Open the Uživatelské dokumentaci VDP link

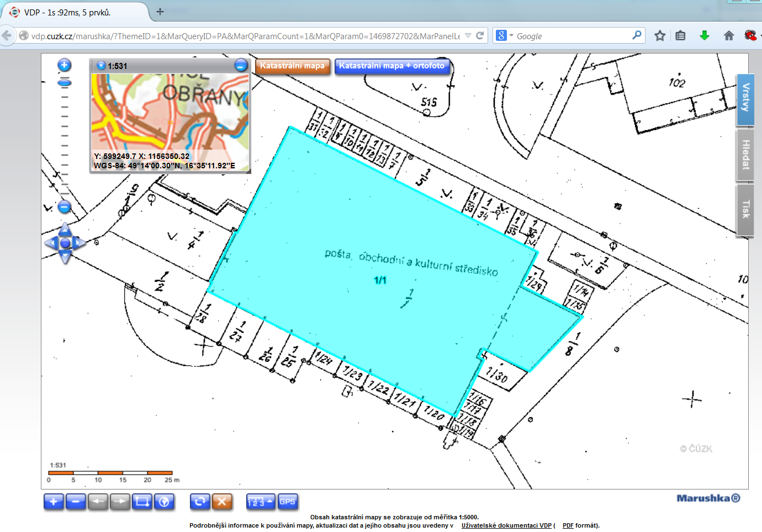coord(506,525)
